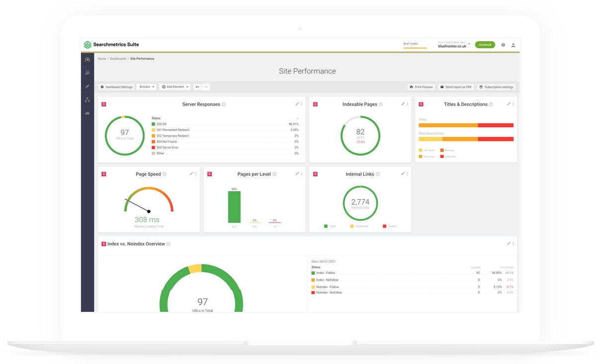Click the Print Preview button
This screenshot has height=364, width=602.
pyautogui.click(x=421, y=87)
